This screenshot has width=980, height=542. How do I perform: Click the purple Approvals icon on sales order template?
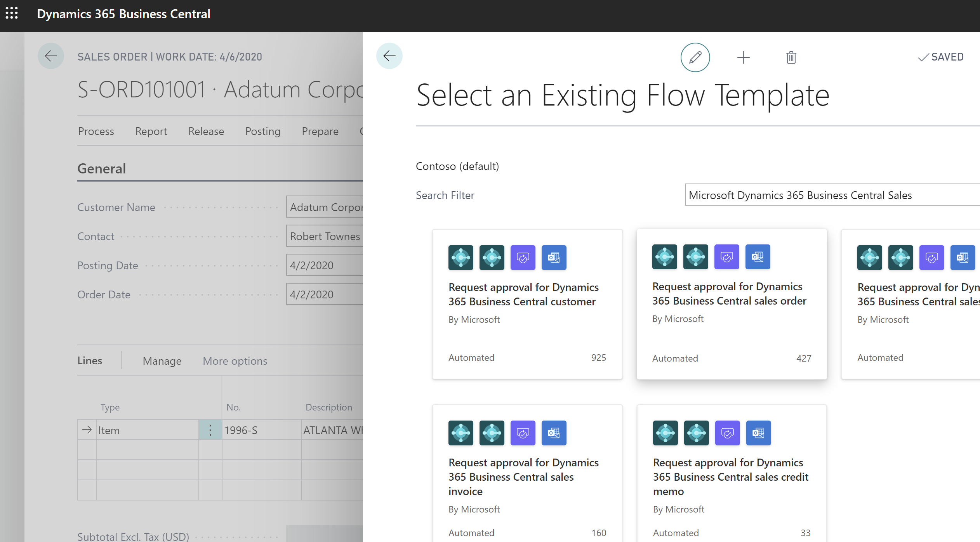(x=726, y=256)
